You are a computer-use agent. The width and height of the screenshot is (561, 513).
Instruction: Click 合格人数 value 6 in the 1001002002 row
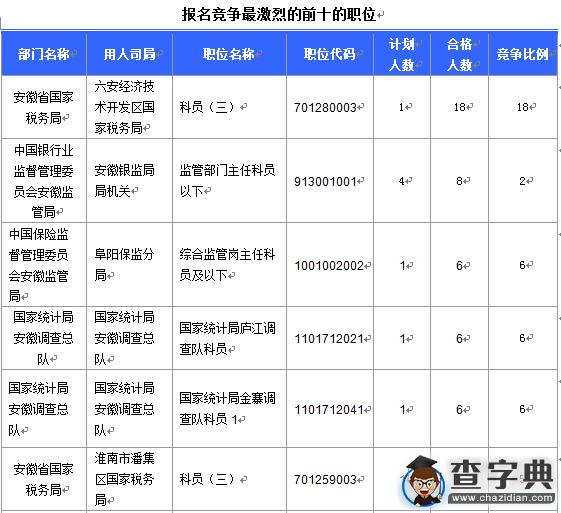(x=459, y=265)
